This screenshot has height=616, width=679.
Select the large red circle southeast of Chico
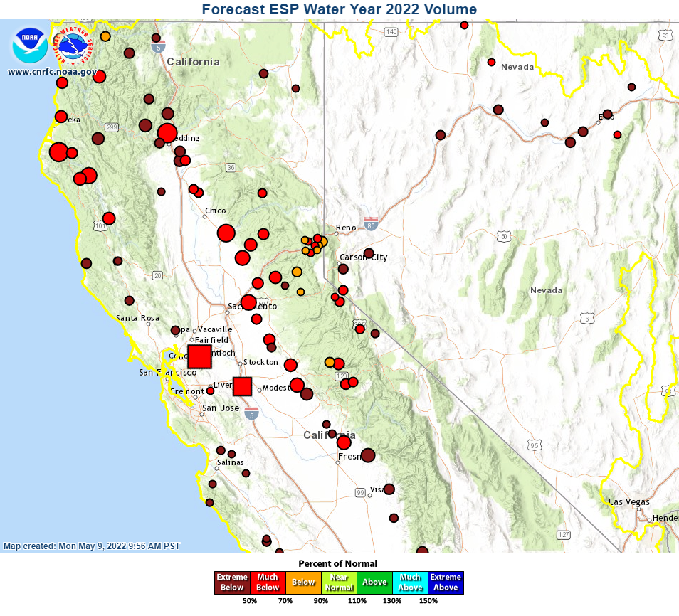click(x=226, y=233)
